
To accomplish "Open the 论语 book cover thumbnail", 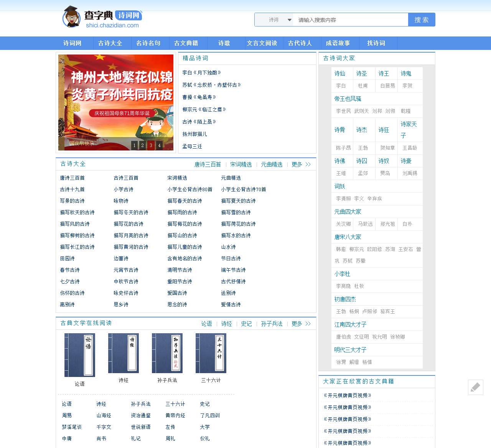I will [x=79, y=353].
